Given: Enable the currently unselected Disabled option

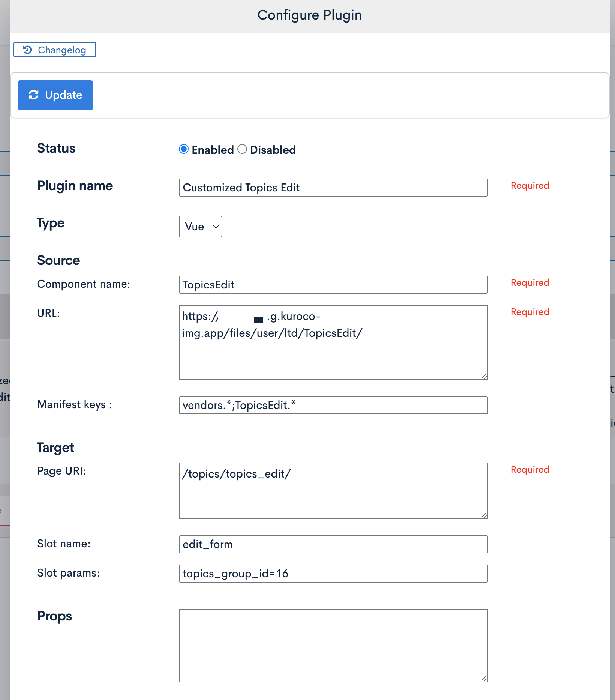Looking at the screenshot, I should pos(242,149).
